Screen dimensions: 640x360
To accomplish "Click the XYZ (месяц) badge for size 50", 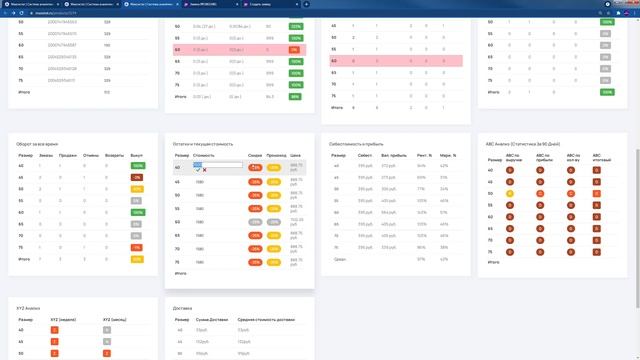I will click(107, 353).
